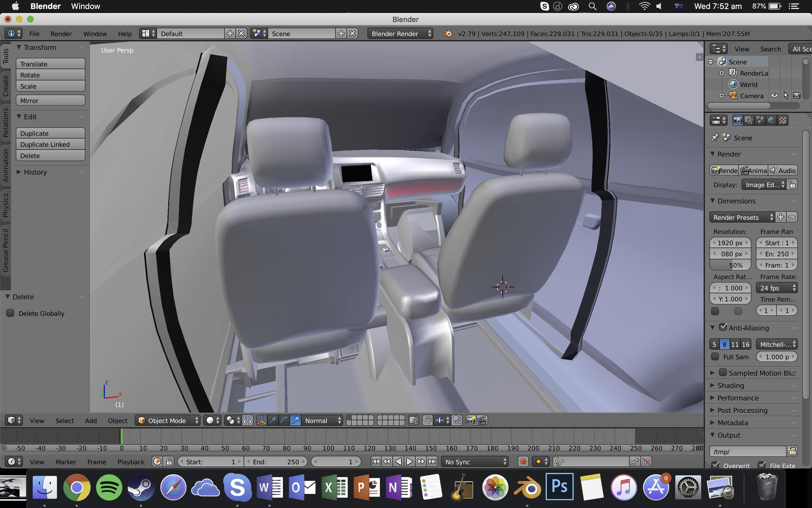This screenshot has width=812, height=508.
Task: Jump to the last frame
Action: tap(433, 462)
